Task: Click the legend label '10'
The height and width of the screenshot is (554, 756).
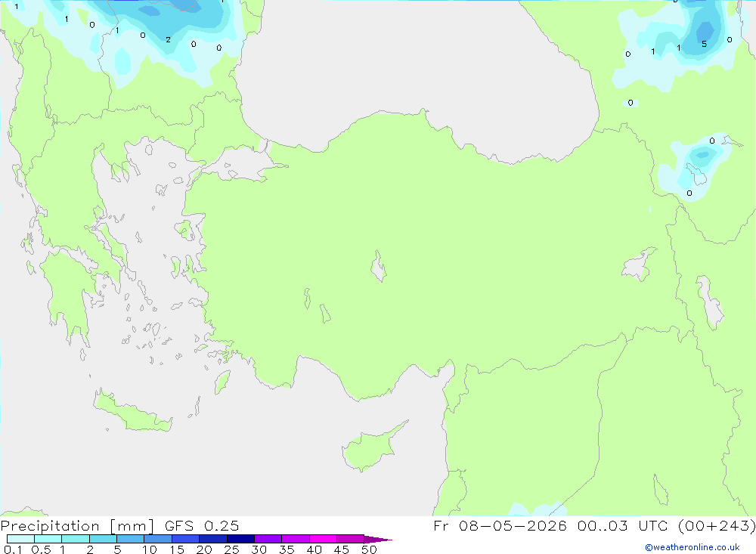Action: tap(150, 549)
